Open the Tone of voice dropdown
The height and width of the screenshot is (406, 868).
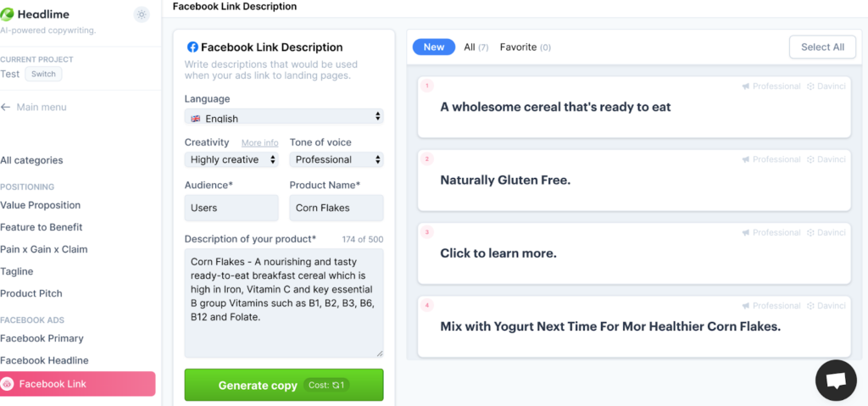[336, 159]
